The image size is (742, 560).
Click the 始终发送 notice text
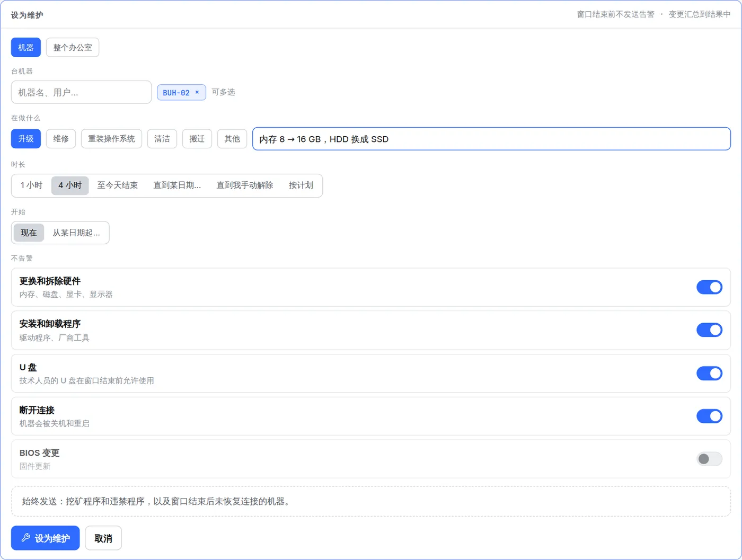tap(157, 501)
